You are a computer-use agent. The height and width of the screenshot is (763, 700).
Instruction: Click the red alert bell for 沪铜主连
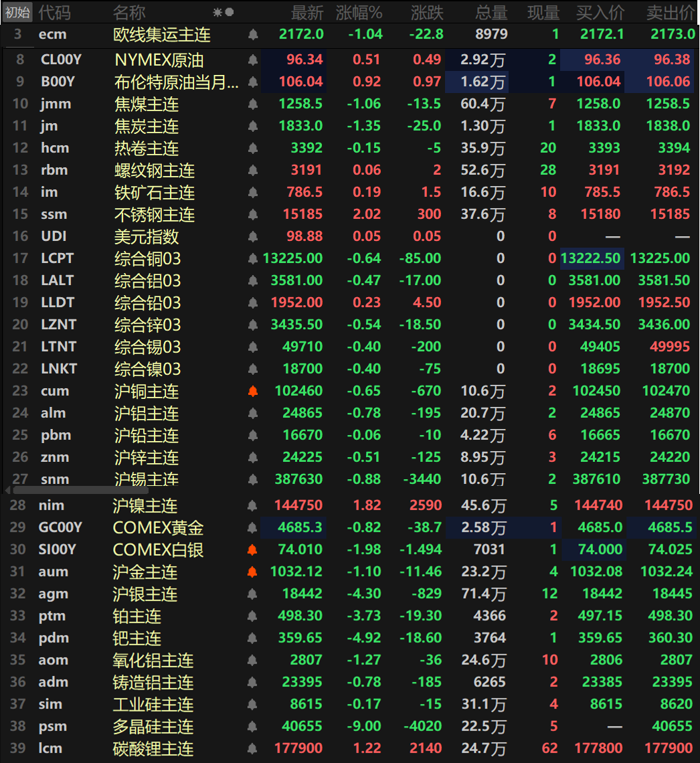click(x=253, y=392)
